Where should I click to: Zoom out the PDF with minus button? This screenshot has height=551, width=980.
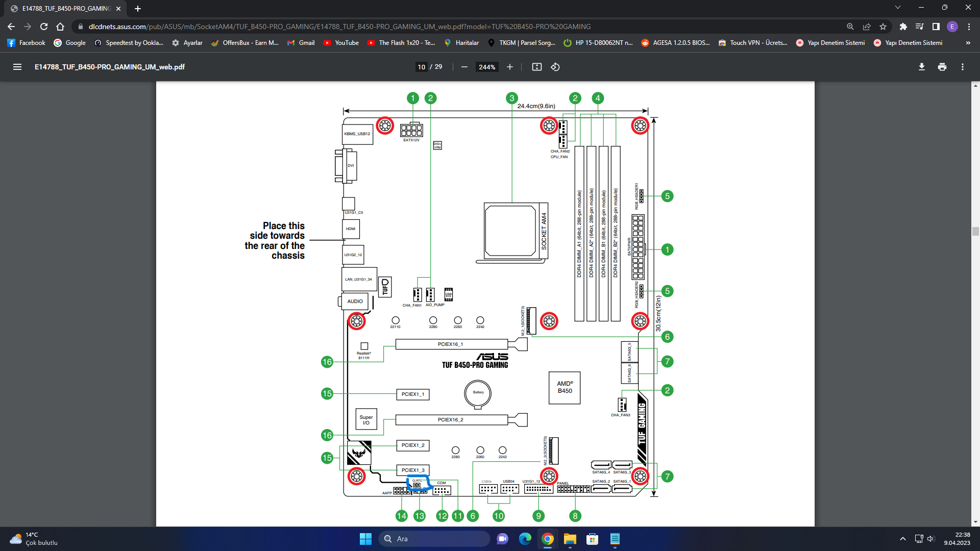point(464,67)
